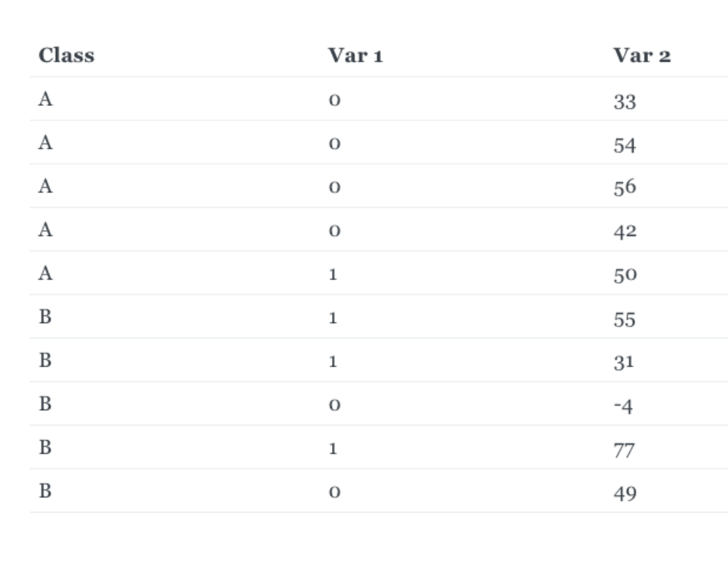Screen dimensions: 728x562
Task: Click Class A in the first data row
Action: point(46,99)
